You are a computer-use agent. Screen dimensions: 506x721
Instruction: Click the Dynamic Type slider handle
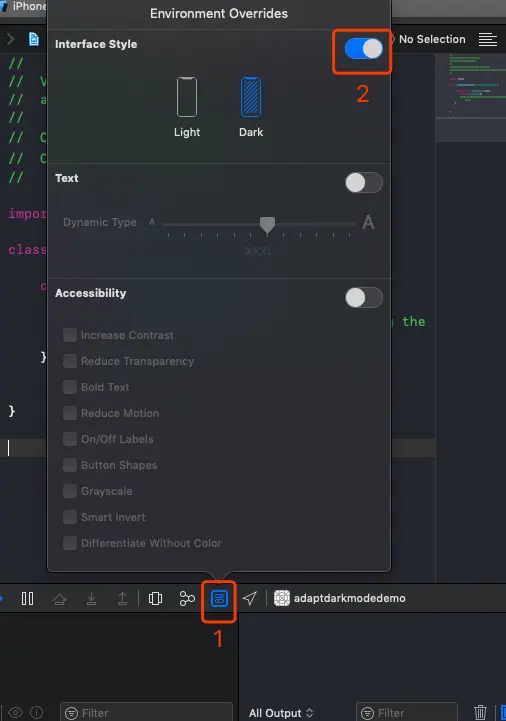(x=267, y=225)
